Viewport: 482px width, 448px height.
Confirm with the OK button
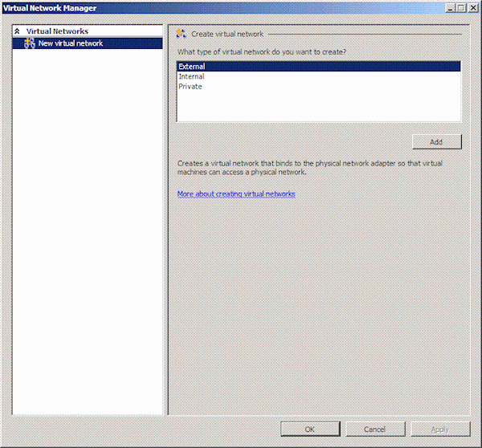[310, 429]
